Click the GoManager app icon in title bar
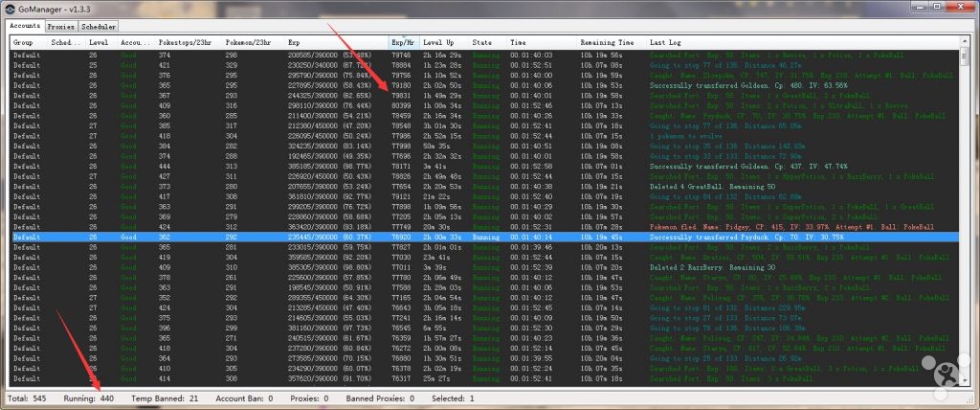This screenshot has height=410, width=980. (10, 9)
